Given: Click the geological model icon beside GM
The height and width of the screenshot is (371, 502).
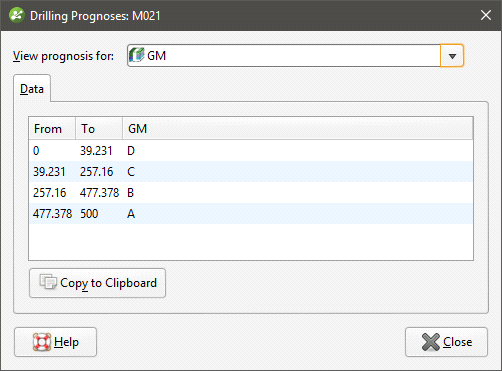Looking at the screenshot, I should [x=137, y=55].
